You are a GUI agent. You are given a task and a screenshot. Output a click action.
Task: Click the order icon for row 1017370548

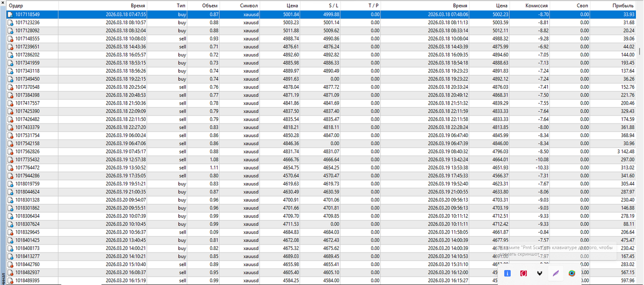pyautogui.click(x=10, y=87)
